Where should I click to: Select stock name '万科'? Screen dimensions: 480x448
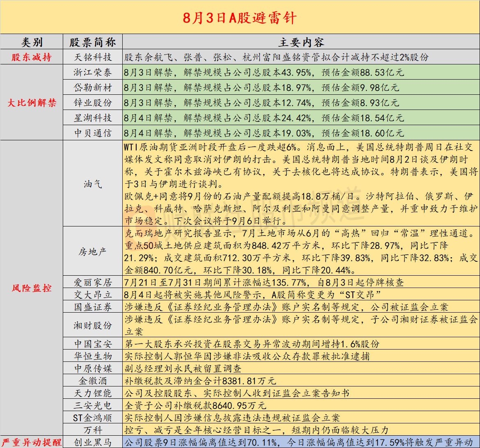(x=93, y=430)
